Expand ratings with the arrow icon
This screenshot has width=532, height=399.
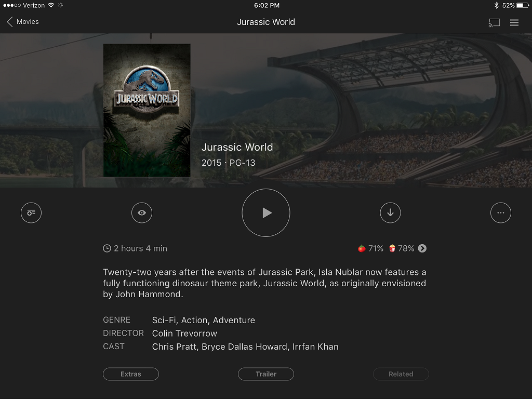(x=422, y=248)
